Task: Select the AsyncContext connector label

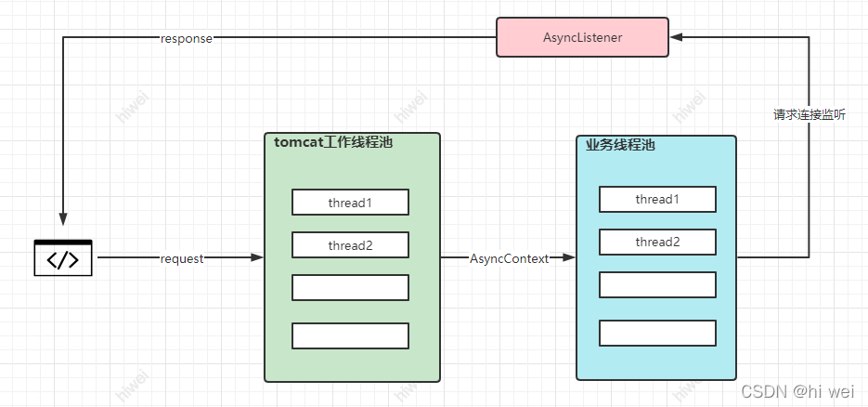Action: coord(509,258)
